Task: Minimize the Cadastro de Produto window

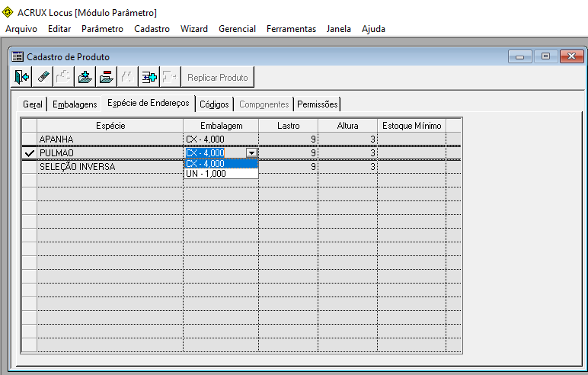Action: tap(519, 56)
